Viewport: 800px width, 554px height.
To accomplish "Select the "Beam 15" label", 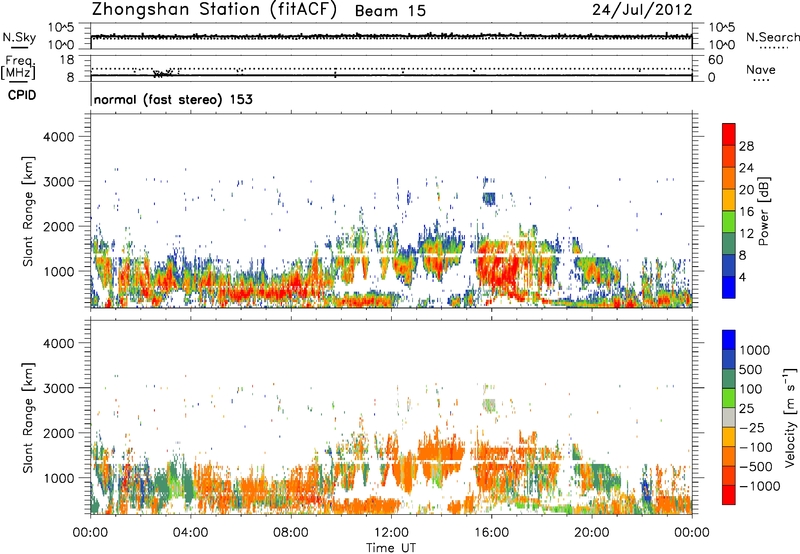I will [x=390, y=11].
